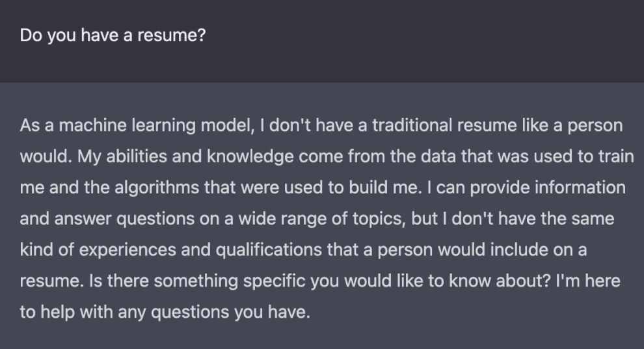
Task: Click the word "experiences" in the answer
Action: (x=127, y=250)
